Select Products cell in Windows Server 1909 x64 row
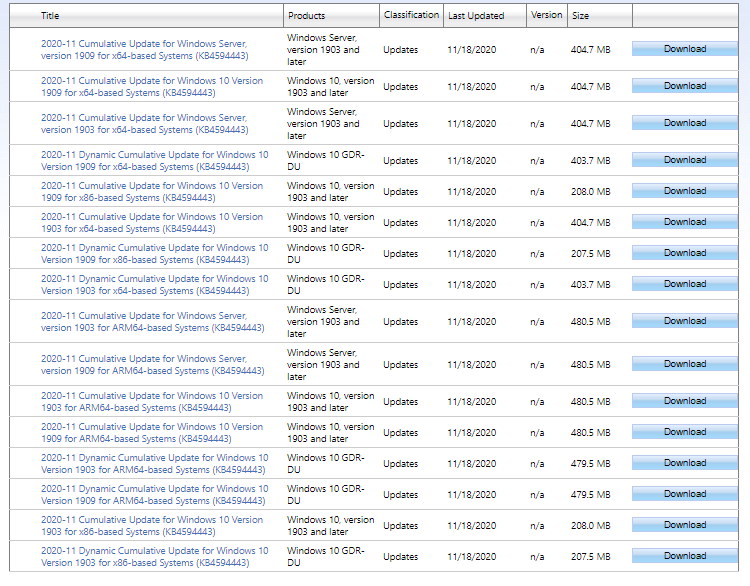750x586 pixels. click(x=323, y=50)
